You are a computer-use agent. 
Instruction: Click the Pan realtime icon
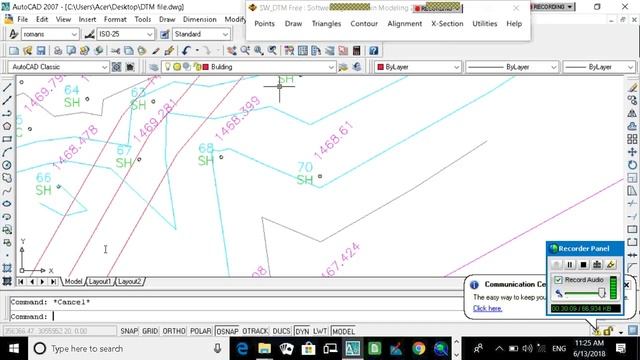(232, 51)
